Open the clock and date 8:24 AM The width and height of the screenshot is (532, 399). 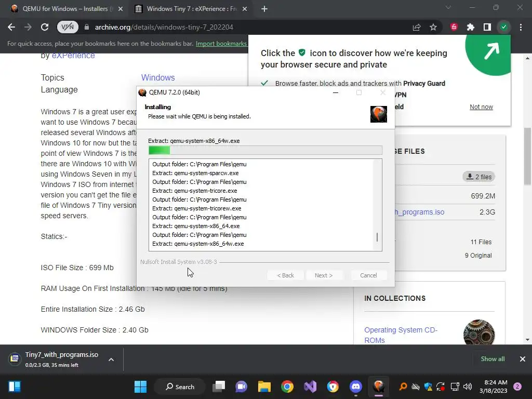(493, 387)
